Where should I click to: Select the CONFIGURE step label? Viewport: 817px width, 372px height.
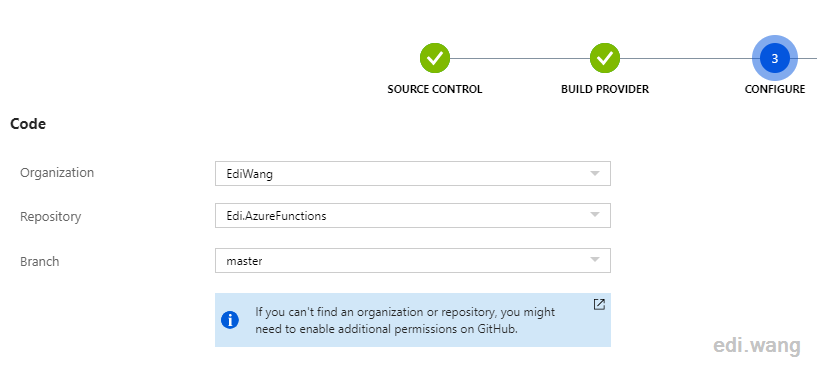coord(775,89)
